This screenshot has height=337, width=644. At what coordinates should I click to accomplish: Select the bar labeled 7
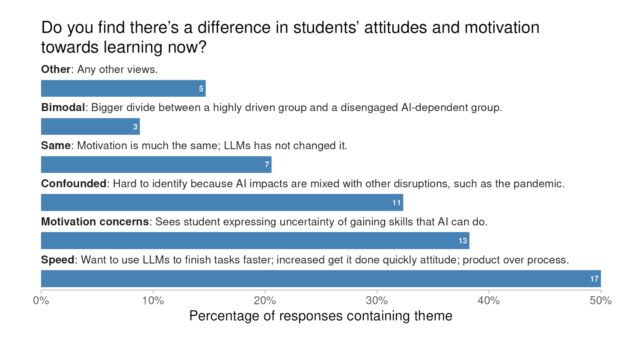point(156,165)
